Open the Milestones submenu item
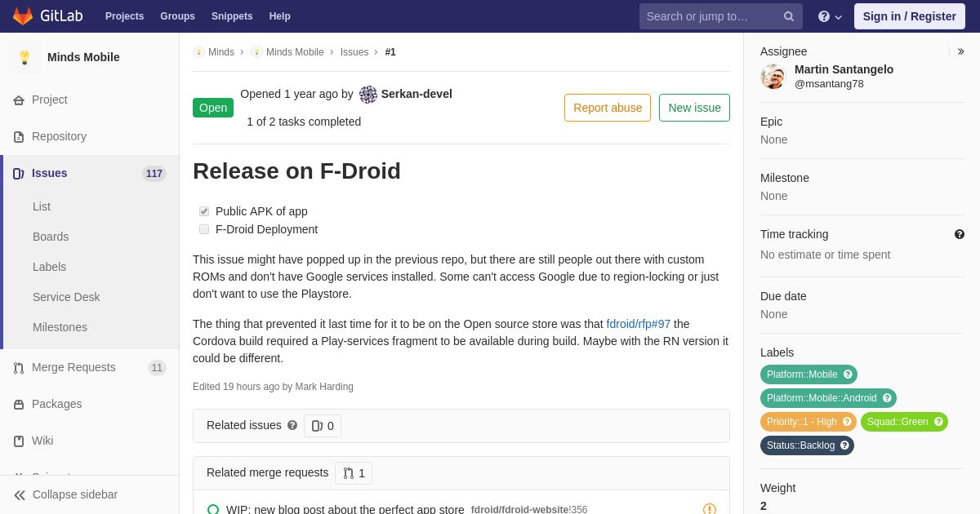This screenshot has height=514, width=980. click(60, 327)
